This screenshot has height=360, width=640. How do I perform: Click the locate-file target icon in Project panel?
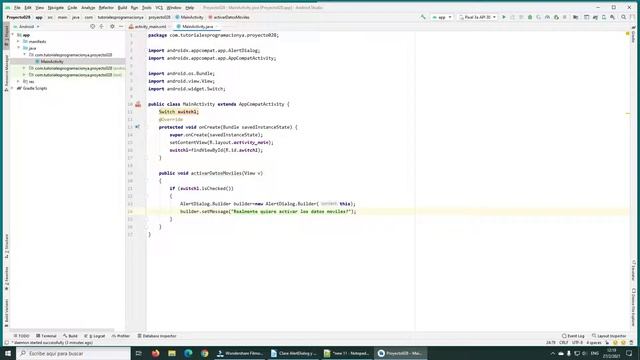point(92,27)
